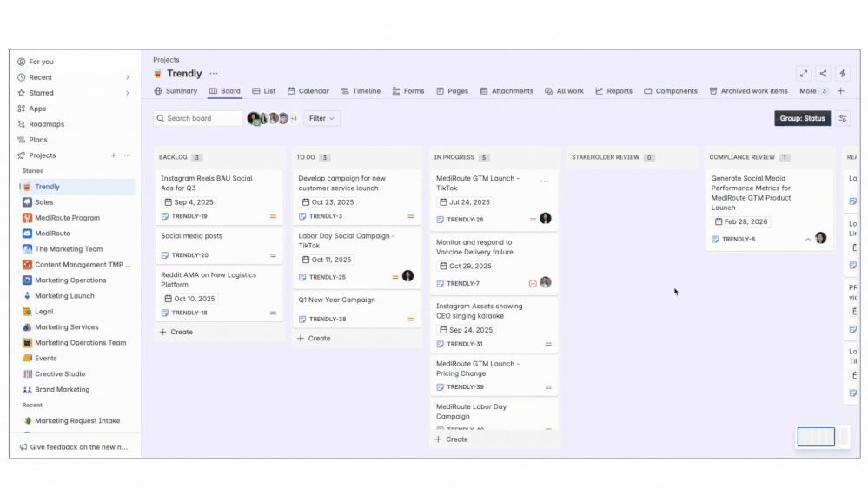Viewport: 868px width, 488px height.
Task: Click the assignee avatar on the TRENDLY-7 card
Action: point(546,283)
